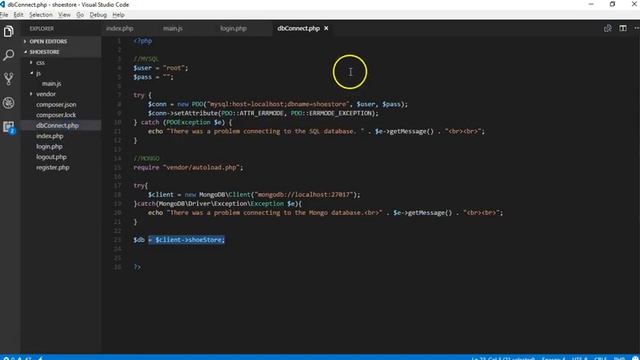Click the 'Spaces: 4' status bar entry
The height and width of the screenshot is (360, 640).
[x=553, y=358]
